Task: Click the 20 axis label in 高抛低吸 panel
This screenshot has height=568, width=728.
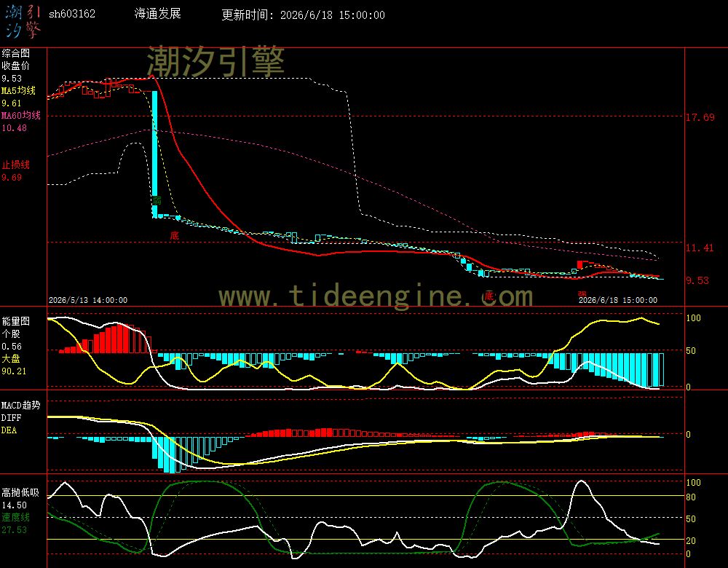Action: [691, 540]
